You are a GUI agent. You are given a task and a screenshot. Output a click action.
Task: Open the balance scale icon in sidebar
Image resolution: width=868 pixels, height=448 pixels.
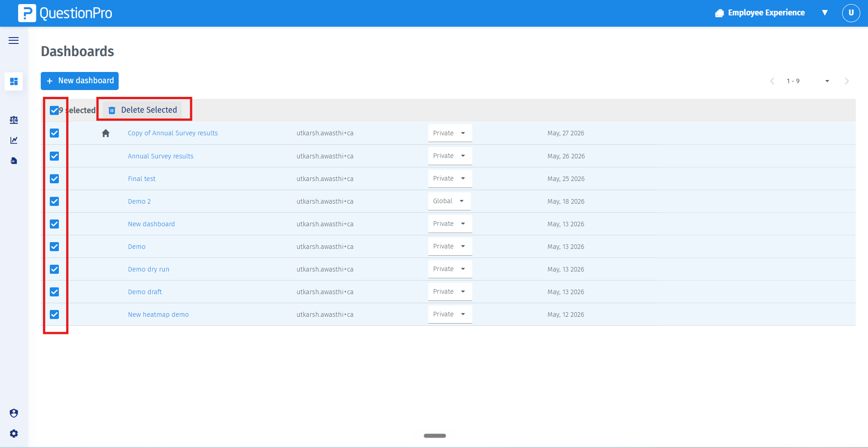14,120
